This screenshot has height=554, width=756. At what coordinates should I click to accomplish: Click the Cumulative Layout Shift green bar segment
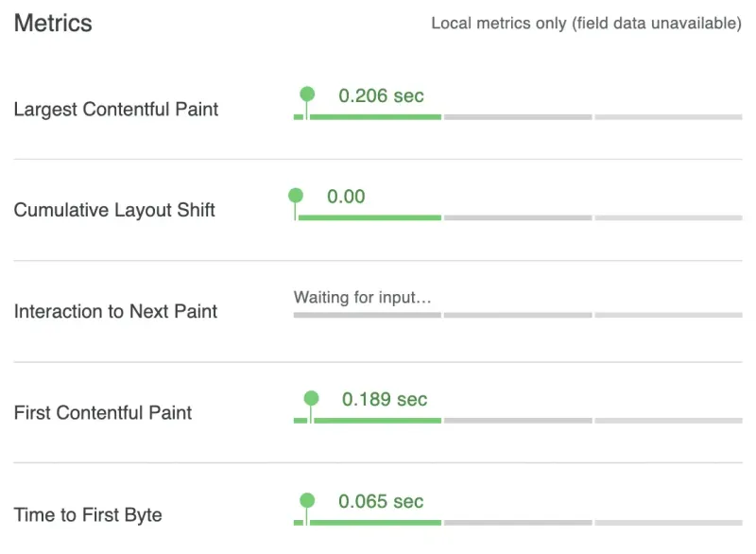[369, 217]
